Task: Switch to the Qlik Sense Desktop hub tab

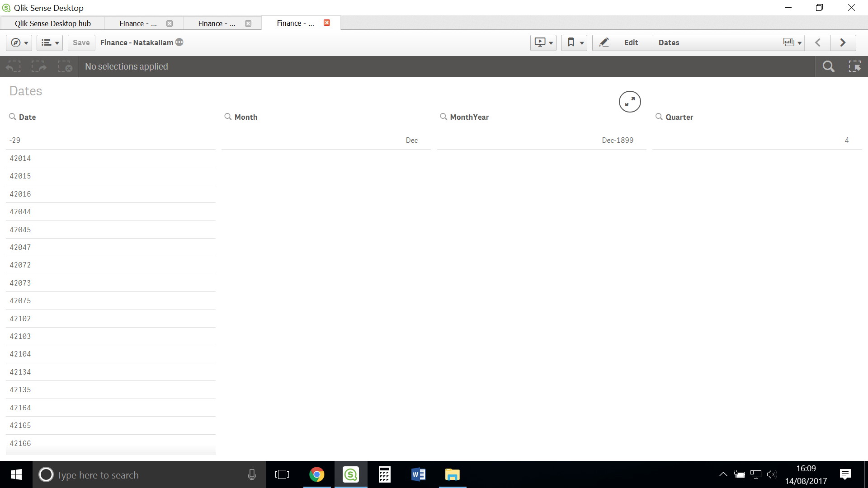Action: 53,23
